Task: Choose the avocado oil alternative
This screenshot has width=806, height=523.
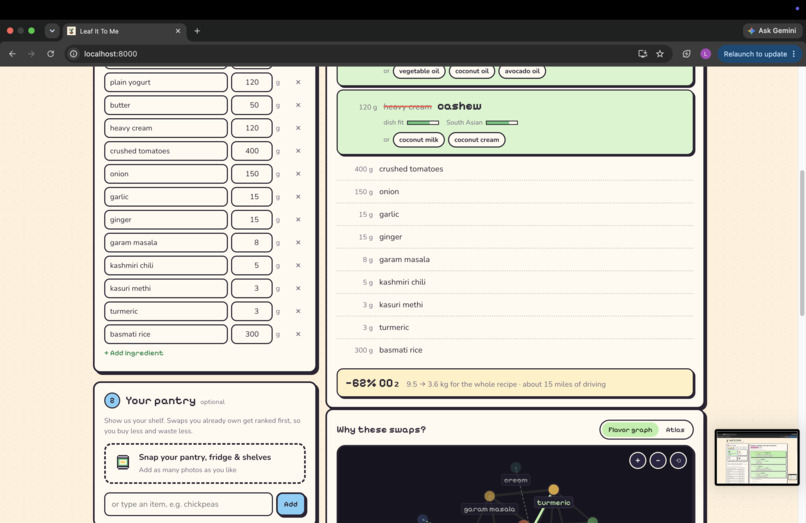Action: click(x=522, y=71)
